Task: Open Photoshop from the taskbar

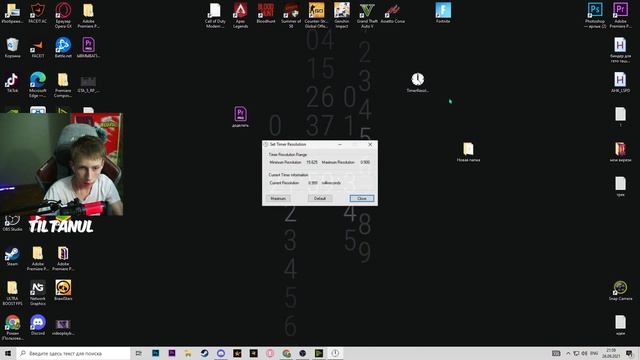Action: click(x=156, y=353)
